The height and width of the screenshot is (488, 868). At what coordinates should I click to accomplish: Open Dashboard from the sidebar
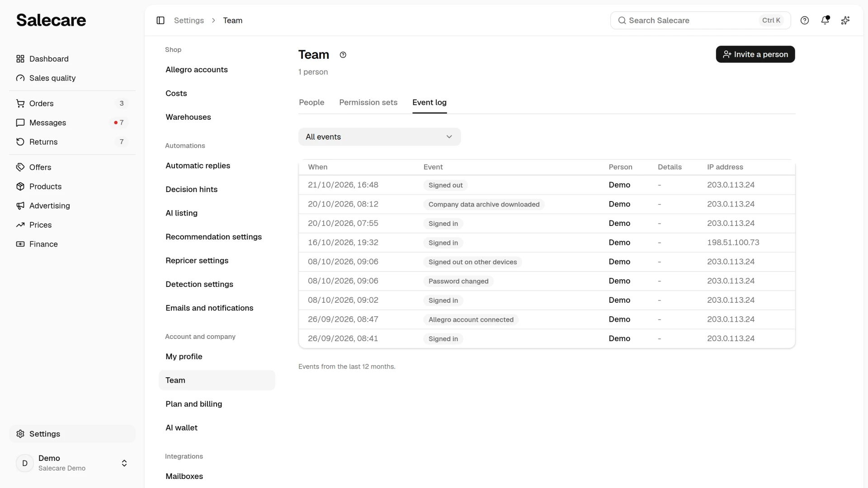click(72, 59)
